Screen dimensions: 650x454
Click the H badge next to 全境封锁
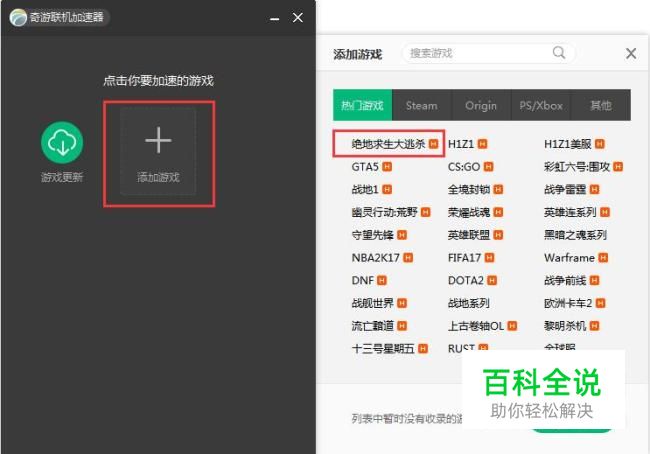[x=498, y=189]
